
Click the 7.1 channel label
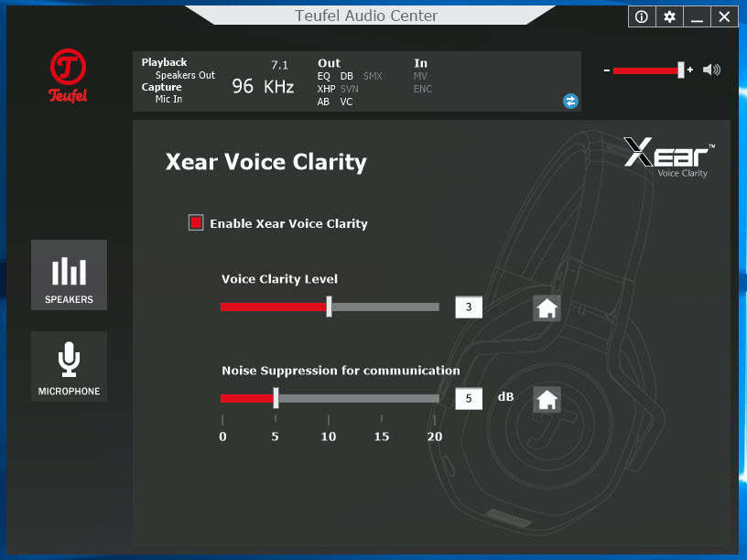(279, 65)
